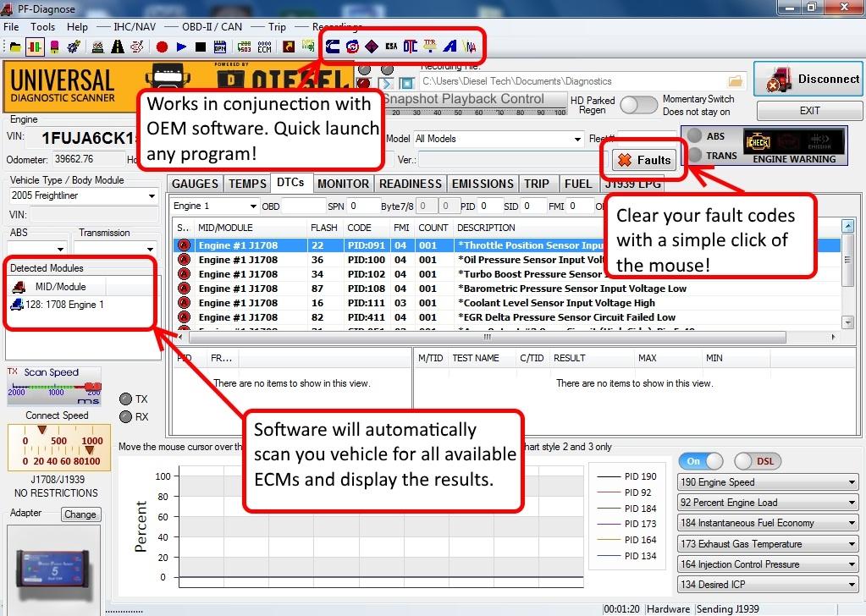The image size is (866, 616).
Task: Click the TRANS indicator light
Action: 695,155
